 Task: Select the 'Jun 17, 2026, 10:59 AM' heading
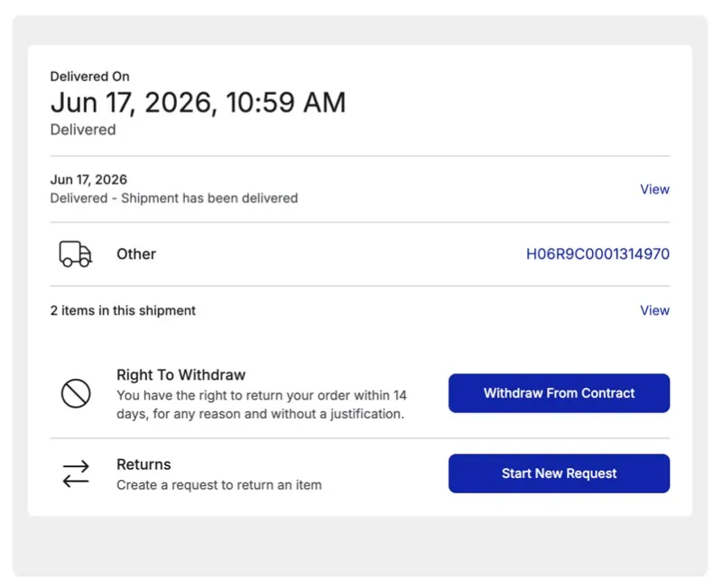tap(198, 102)
